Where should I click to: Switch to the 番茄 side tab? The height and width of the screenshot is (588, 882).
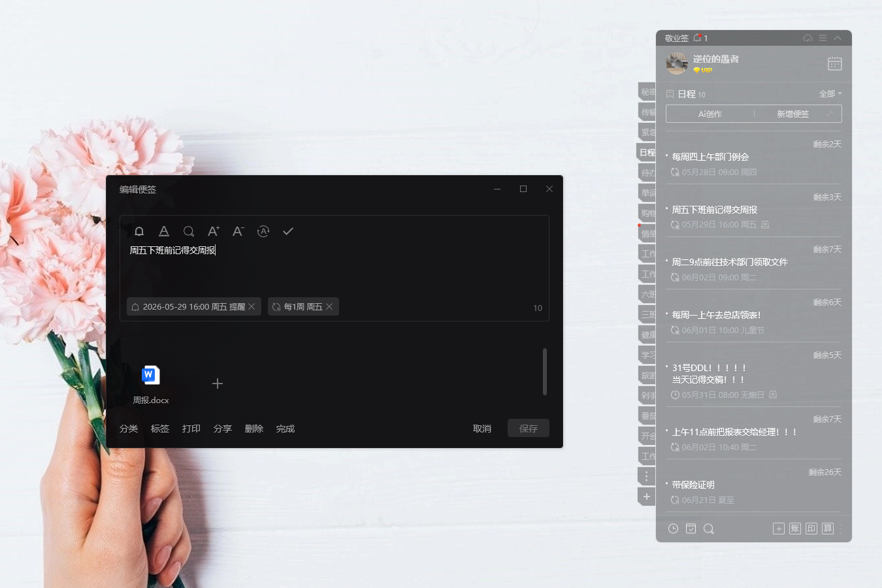(x=647, y=416)
